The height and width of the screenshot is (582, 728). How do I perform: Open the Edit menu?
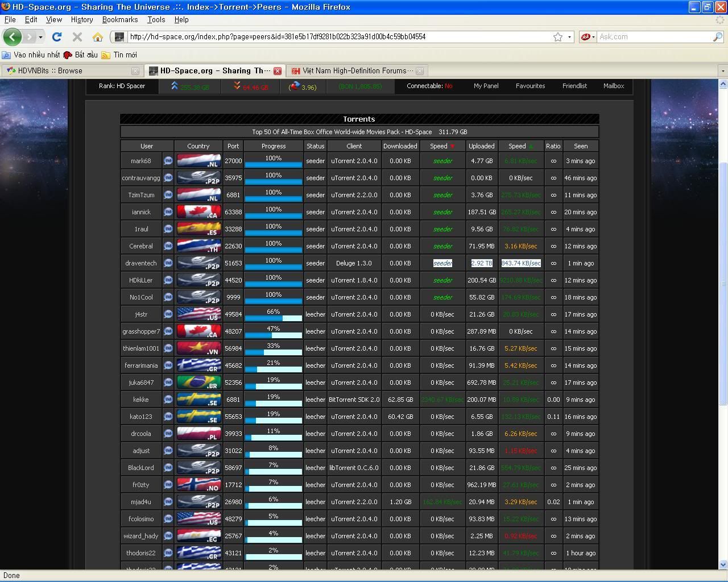click(31, 19)
